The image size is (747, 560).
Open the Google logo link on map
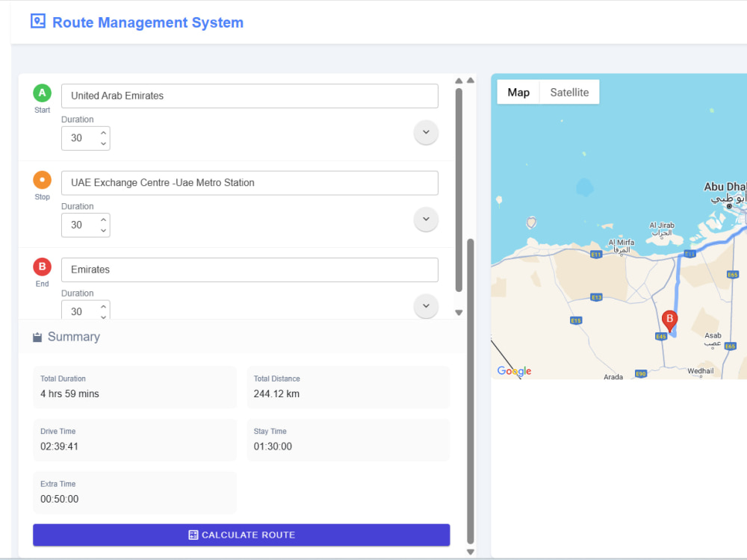(x=514, y=371)
